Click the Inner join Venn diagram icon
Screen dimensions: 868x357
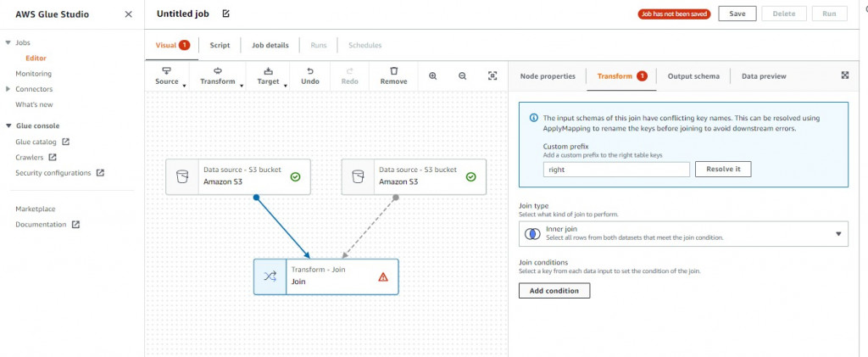pyautogui.click(x=532, y=233)
